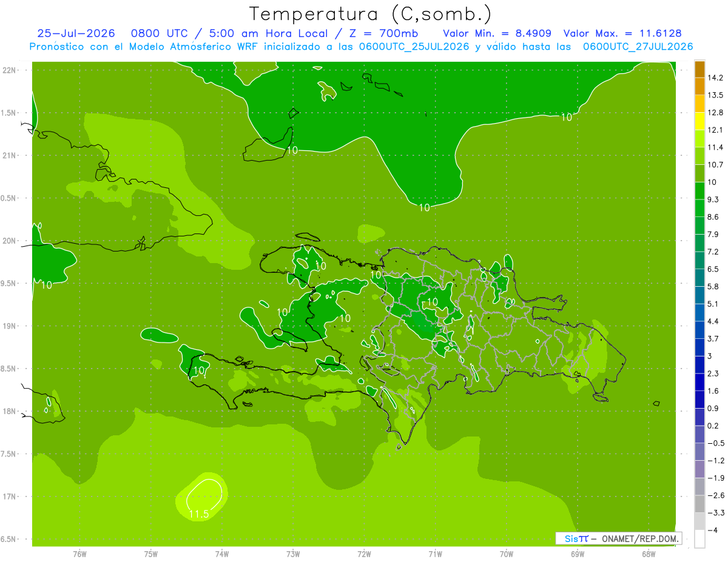
Task: Click the '-4' colorbar value
Action: (x=712, y=530)
